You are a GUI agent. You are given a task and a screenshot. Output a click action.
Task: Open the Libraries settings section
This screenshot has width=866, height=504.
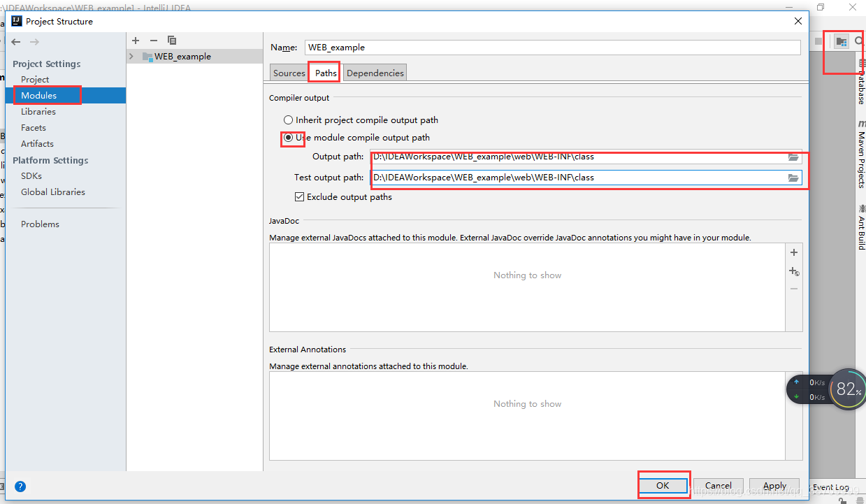(38, 112)
